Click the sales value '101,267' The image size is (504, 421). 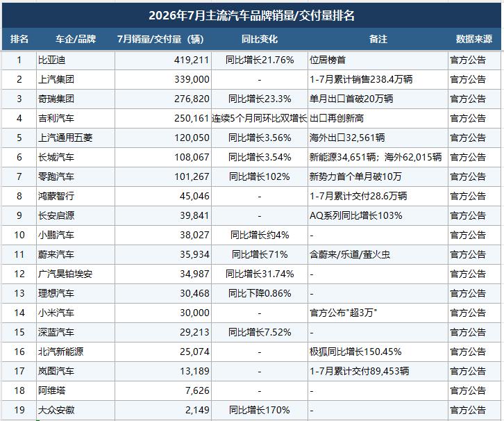point(192,177)
